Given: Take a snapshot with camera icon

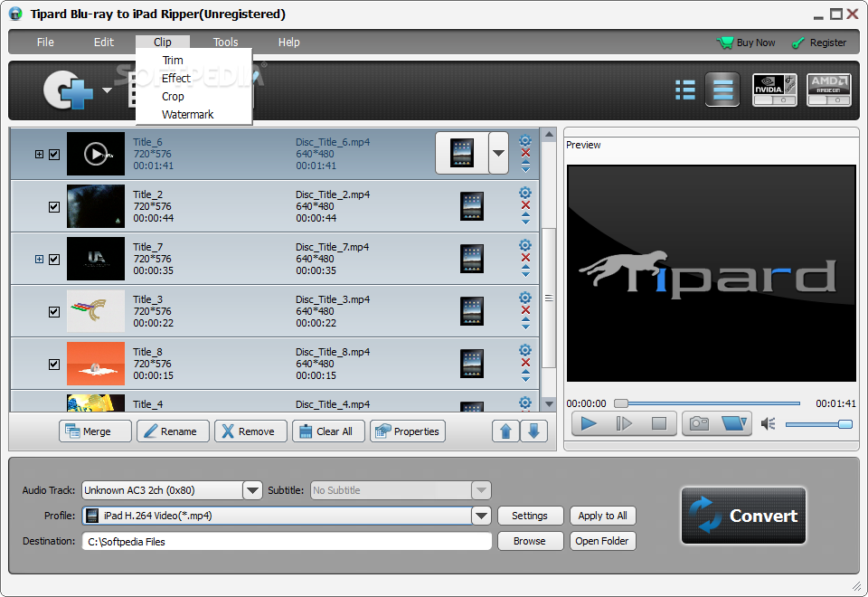Looking at the screenshot, I should pyautogui.click(x=699, y=424).
